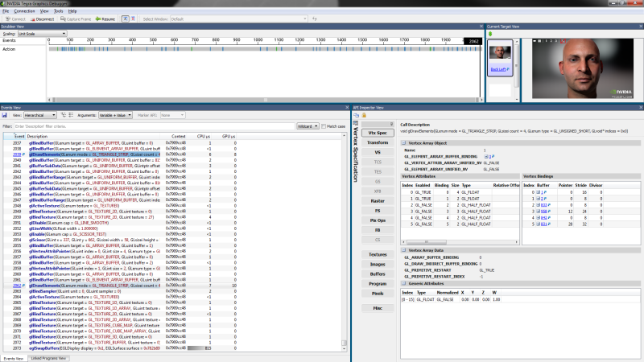Click the Back Left link

point(498,69)
